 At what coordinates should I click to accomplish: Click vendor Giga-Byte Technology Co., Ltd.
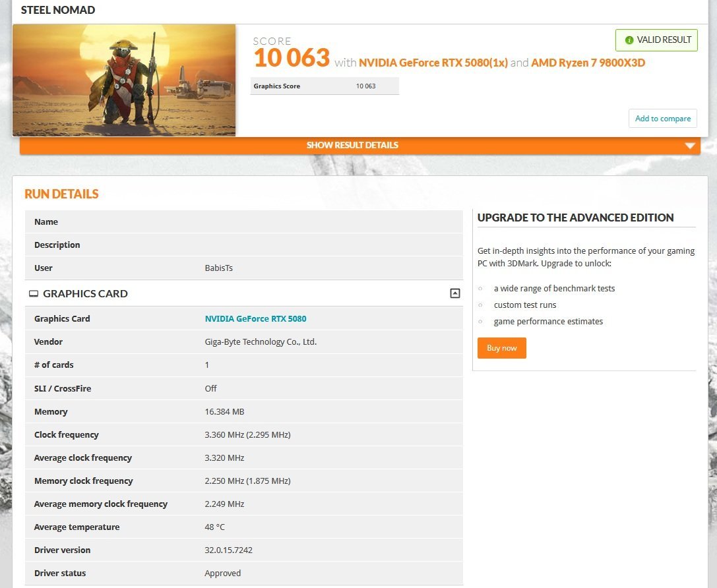click(x=261, y=341)
